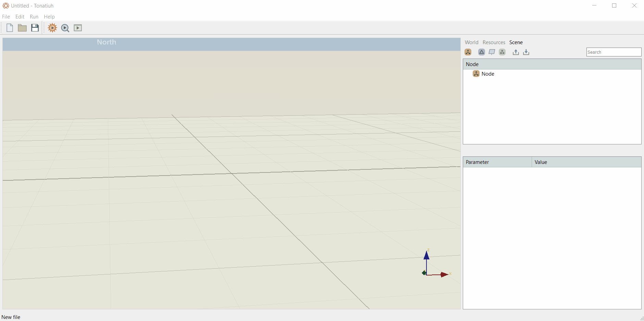644x321 pixels.
Task: Open the Run menu
Action: 34,16
